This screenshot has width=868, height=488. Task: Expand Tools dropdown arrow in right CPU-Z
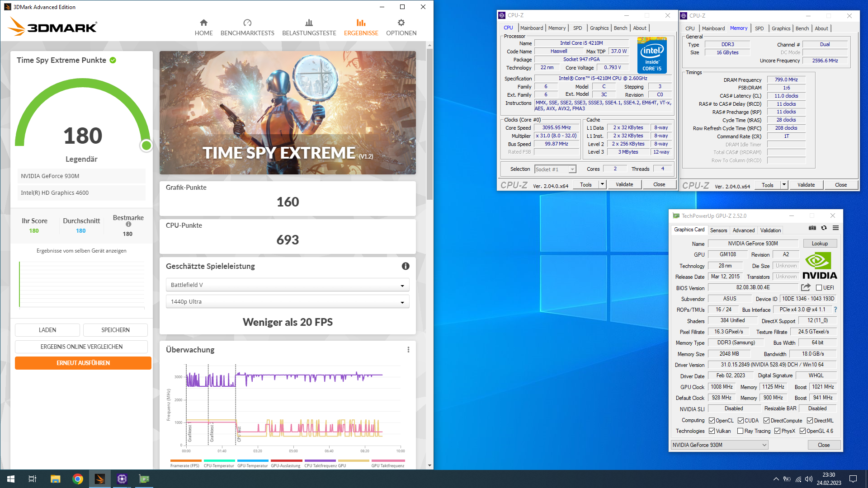[x=784, y=185]
